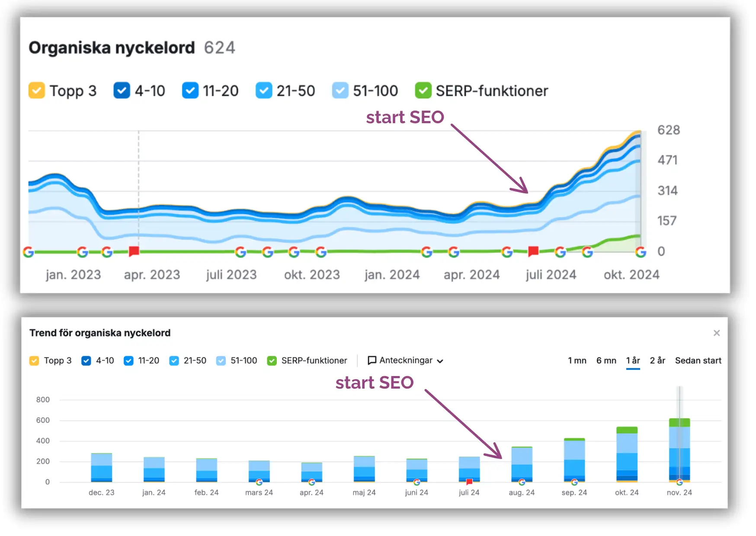Uncheck SERP-funktioner in the Trend panel
Image resolution: width=756 pixels, height=536 pixels.
point(272,361)
